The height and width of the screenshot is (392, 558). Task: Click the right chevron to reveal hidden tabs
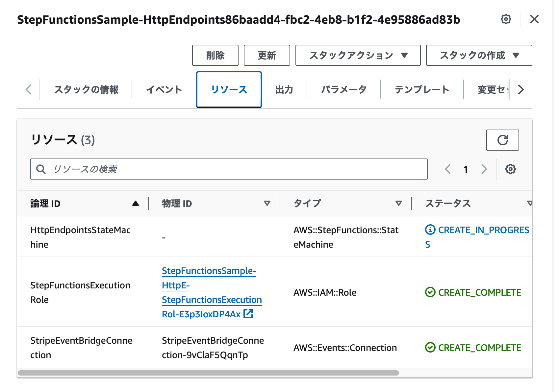point(520,89)
